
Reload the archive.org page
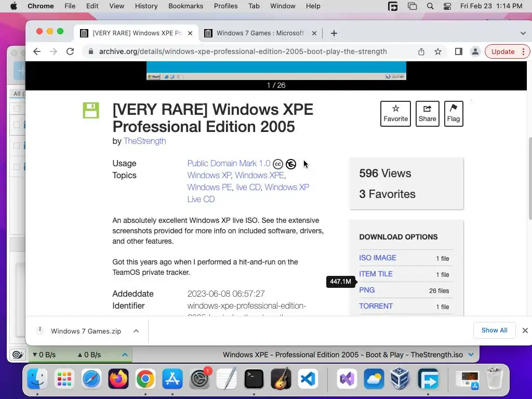point(70,51)
